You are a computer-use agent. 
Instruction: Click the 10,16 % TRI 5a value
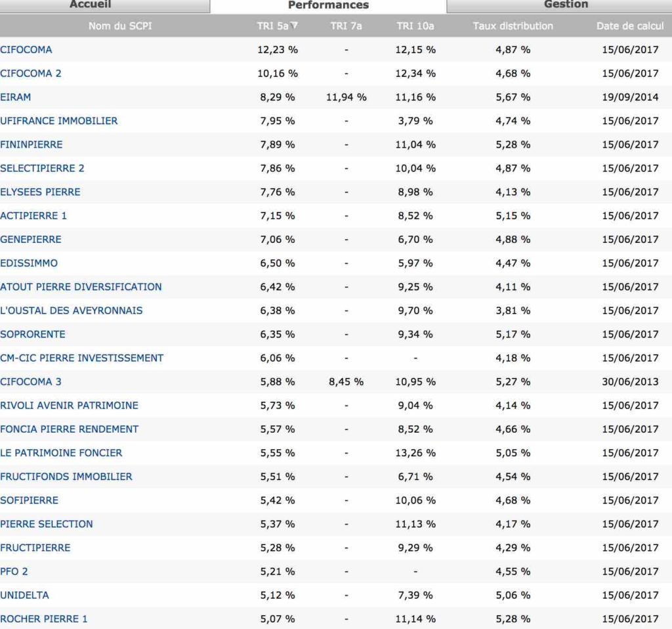pyautogui.click(x=278, y=74)
